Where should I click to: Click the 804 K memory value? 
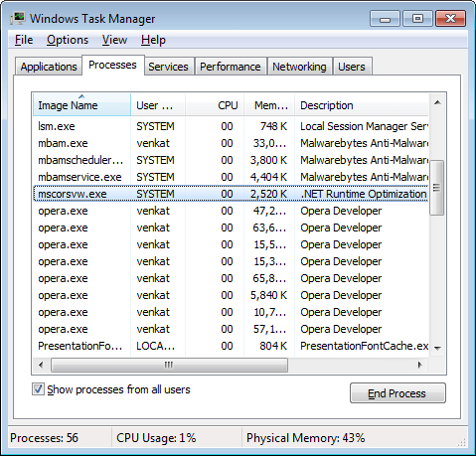[x=273, y=346]
